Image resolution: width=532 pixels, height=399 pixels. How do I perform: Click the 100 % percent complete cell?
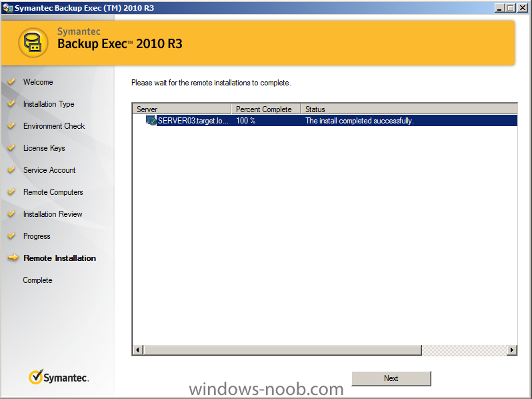(245, 121)
